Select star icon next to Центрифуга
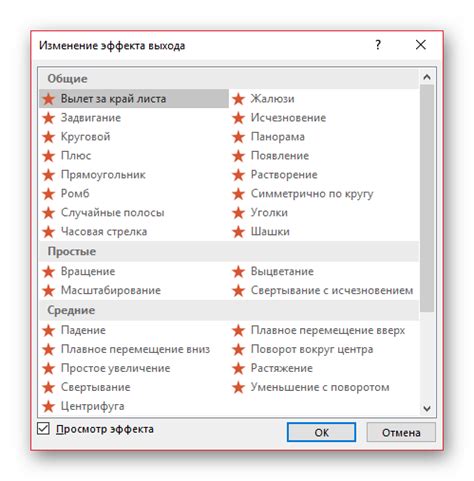The image size is (474, 481). [x=49, y=406]
